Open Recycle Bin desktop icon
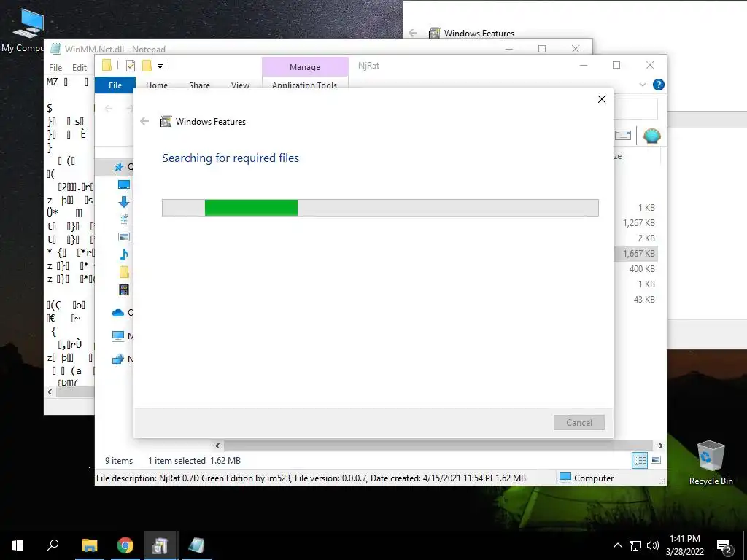 pos(711,463)
